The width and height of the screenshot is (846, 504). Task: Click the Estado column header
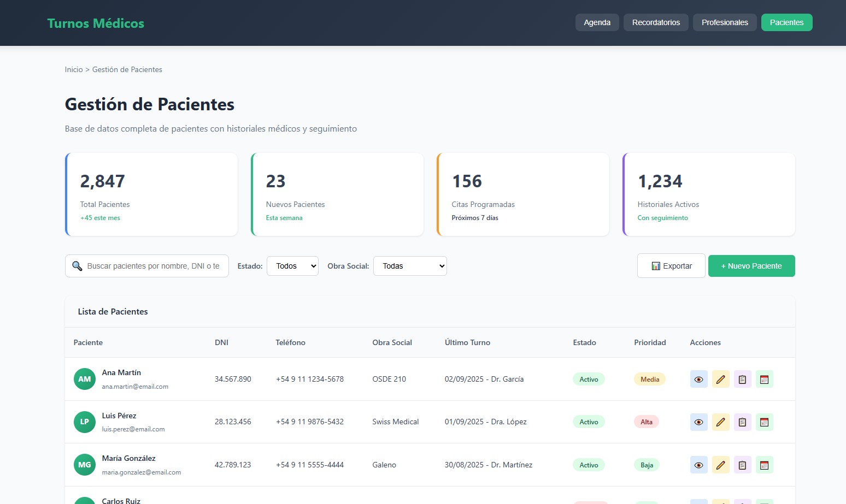(x=584, y=342)
